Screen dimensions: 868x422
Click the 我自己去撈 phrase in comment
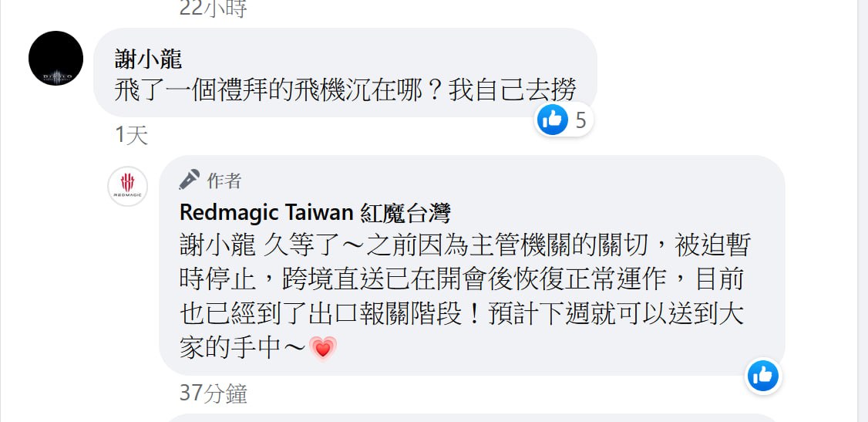click(x=513, y=89)
